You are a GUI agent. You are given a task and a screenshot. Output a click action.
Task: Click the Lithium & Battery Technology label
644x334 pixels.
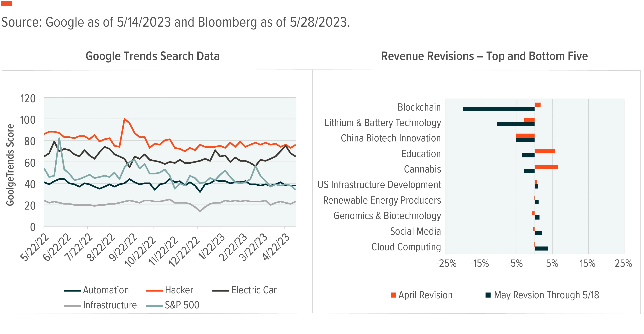383,123
